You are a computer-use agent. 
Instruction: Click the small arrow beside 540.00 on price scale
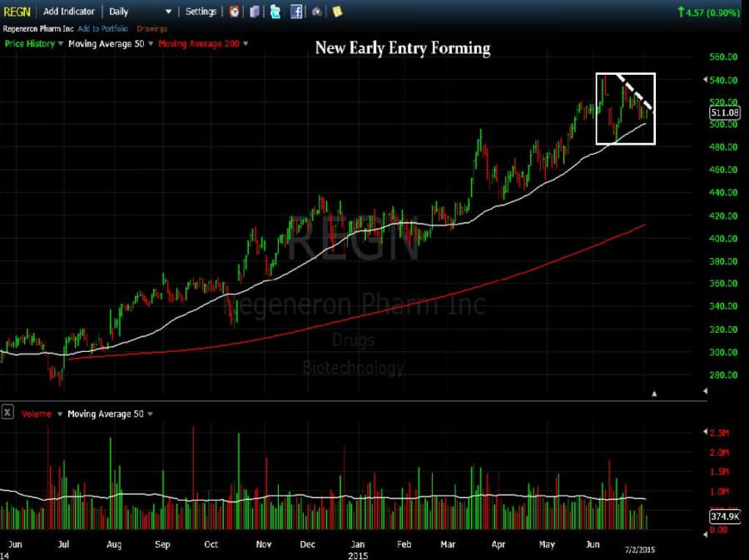[x=705, y=80]
